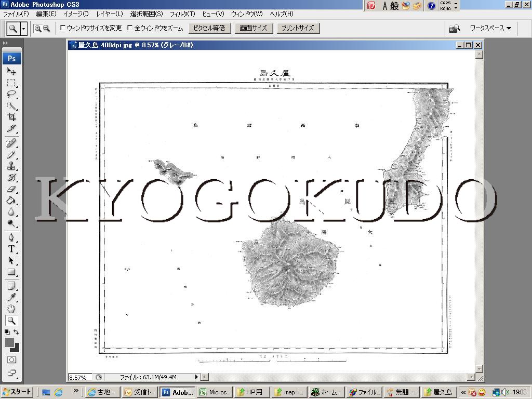Enable 全ウィンドウをズーム checkbox
The height and width of the screenshot is (399, 532).
pyautogui.click(x=129, y=28)
